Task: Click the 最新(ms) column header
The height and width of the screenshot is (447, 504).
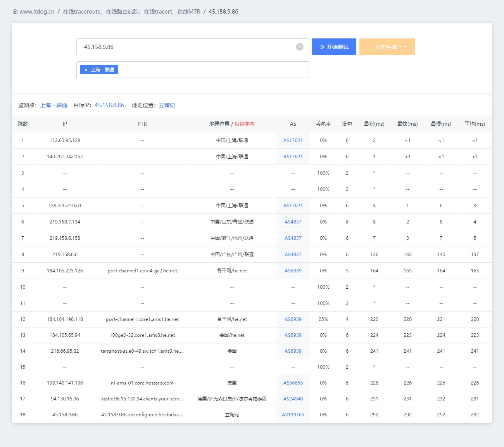Action: click(x=374, y=124)
